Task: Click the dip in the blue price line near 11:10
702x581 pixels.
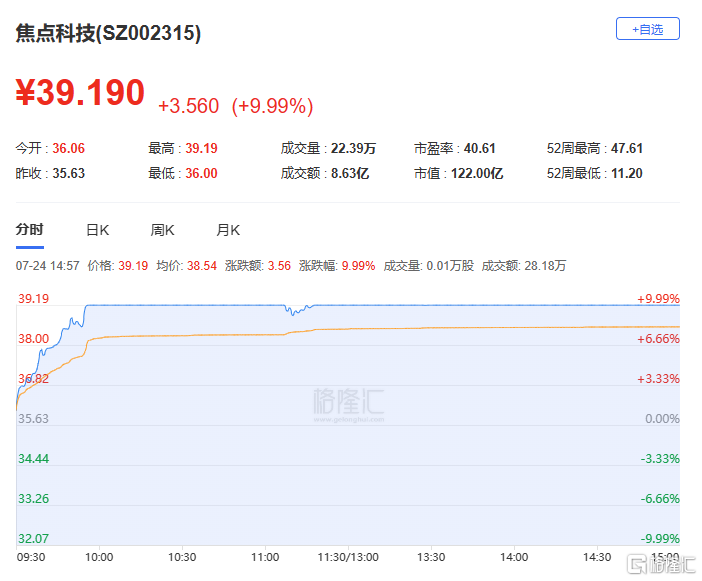Action: point(294,311)
